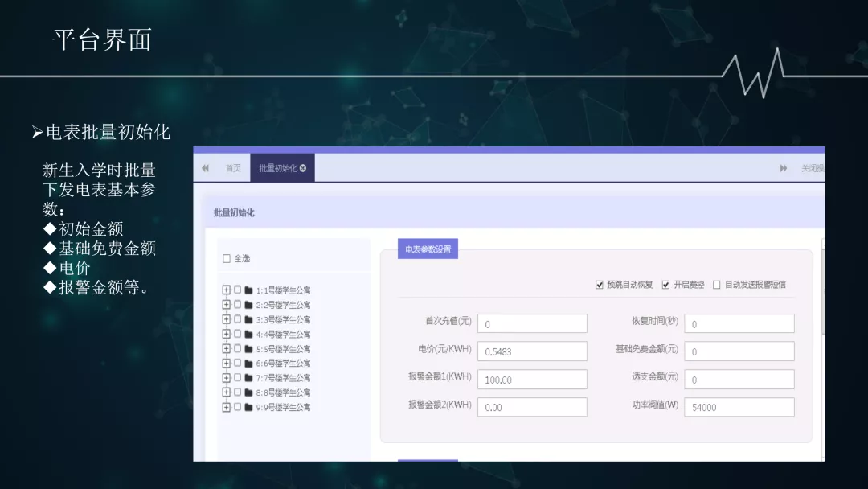Enable 自动发送报警短信 checkbox
The width and height of the screenshot is (868, 489).
716,283
